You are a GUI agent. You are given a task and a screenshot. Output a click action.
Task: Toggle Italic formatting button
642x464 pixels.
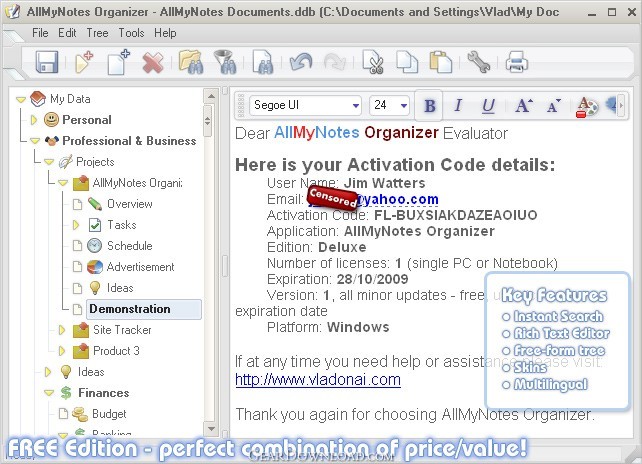pos(458,106)
